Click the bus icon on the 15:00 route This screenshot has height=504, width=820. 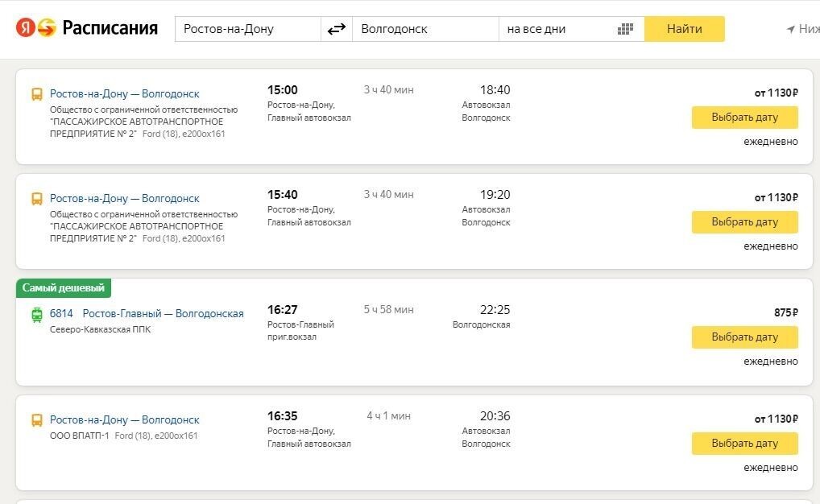pos(37,93)
